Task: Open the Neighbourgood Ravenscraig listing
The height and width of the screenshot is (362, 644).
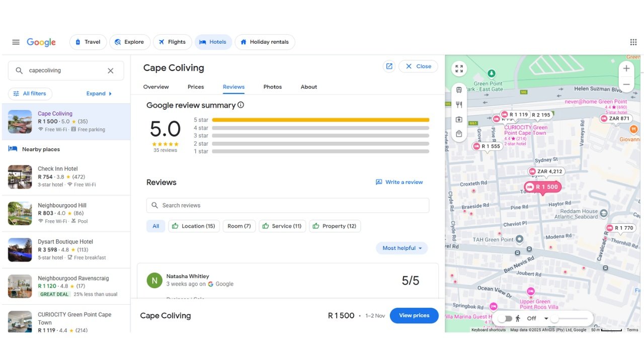Action: pyautogui.click(x=66, y=286)
